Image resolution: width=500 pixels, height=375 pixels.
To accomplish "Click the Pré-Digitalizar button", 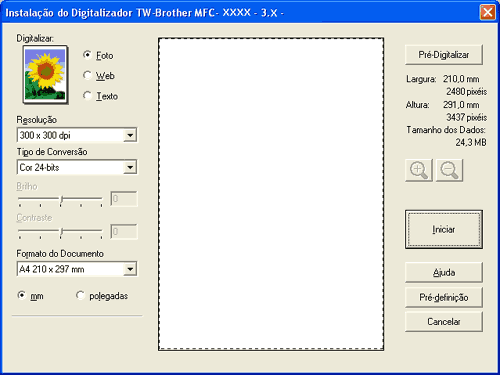I will tap(444, 55).
